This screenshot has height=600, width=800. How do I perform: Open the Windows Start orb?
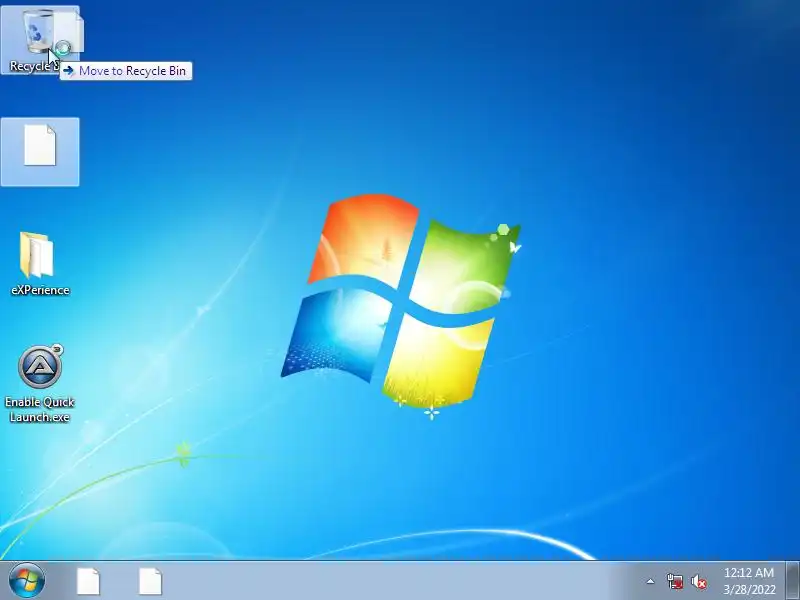click(x=27, y=581)
